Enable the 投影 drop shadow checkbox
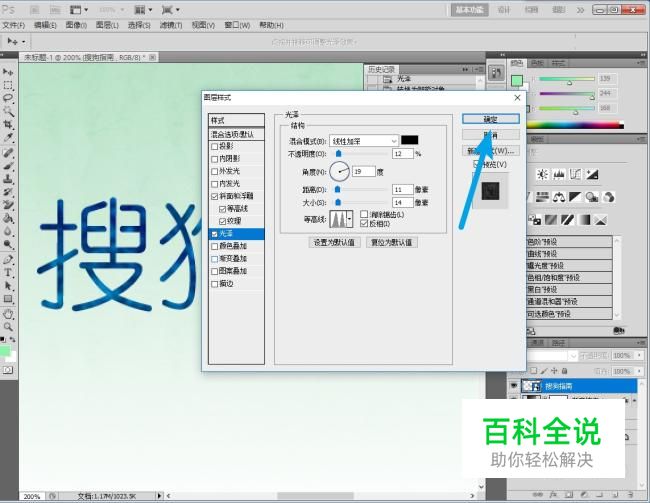Viewport: 650px width, 503px height. [x=214, y=146]
